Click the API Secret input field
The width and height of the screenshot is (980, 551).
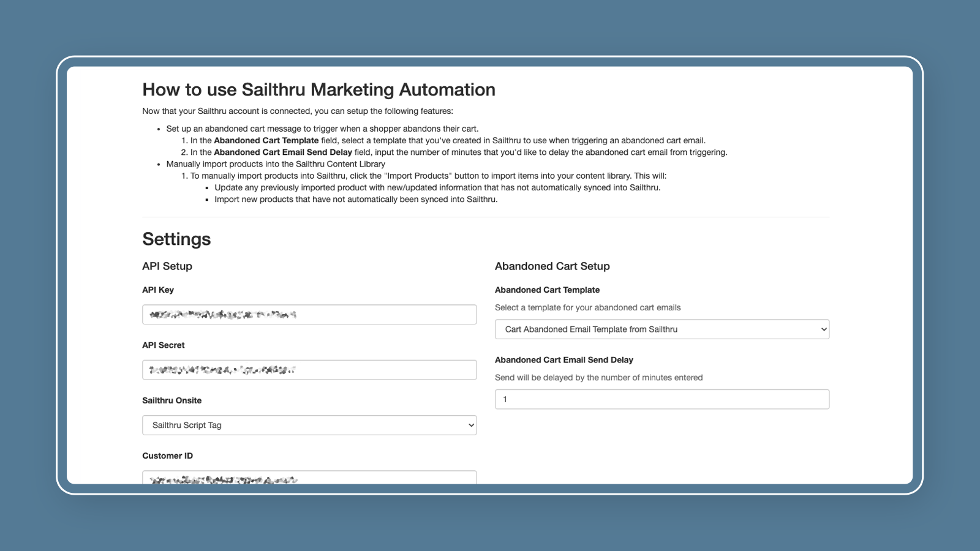[309, 370]
